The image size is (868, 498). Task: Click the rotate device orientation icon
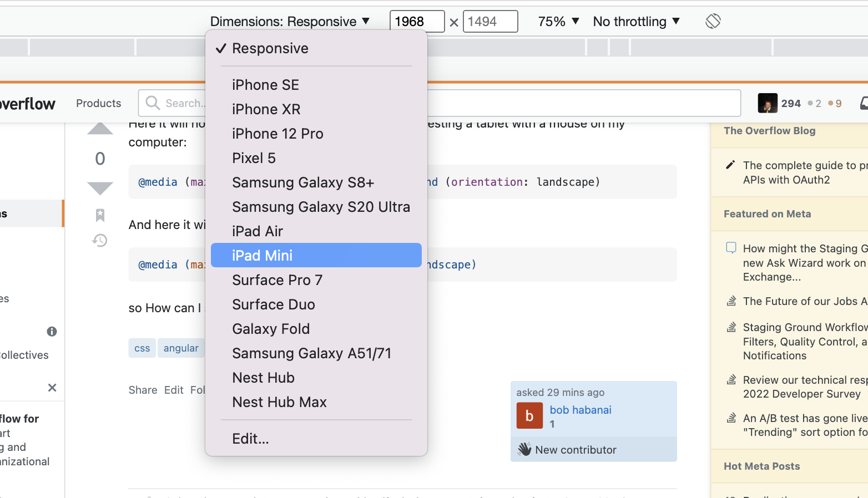point(713,21)
